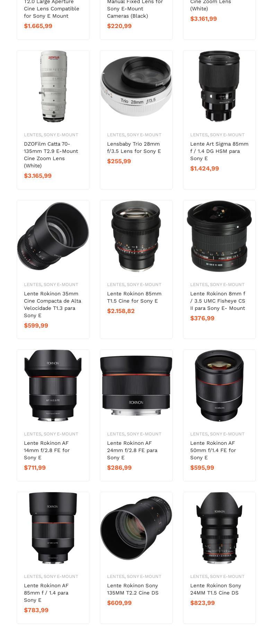Select SONY E-MOUNT category above Lensbaby Trio
Screen dimensions: 272x644
pyautogui.click(x=144, y=135)
